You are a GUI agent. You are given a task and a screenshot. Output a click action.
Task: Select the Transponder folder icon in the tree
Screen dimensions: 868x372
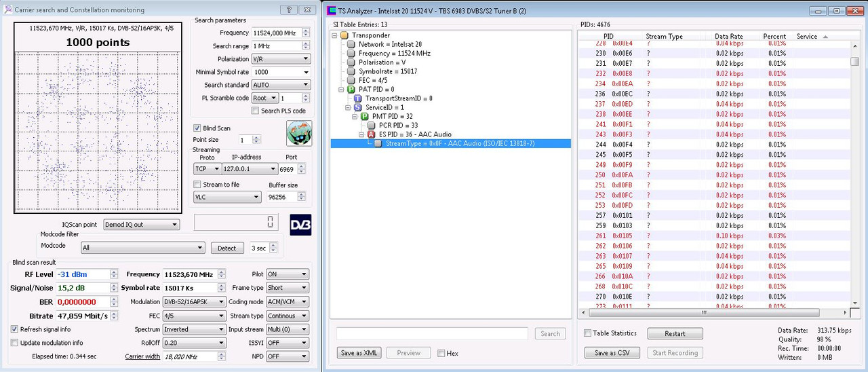(344, 35)
